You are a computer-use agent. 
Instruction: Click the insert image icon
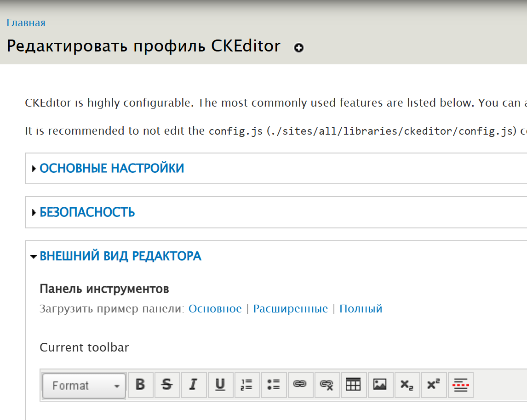click(x=380, y=385)
